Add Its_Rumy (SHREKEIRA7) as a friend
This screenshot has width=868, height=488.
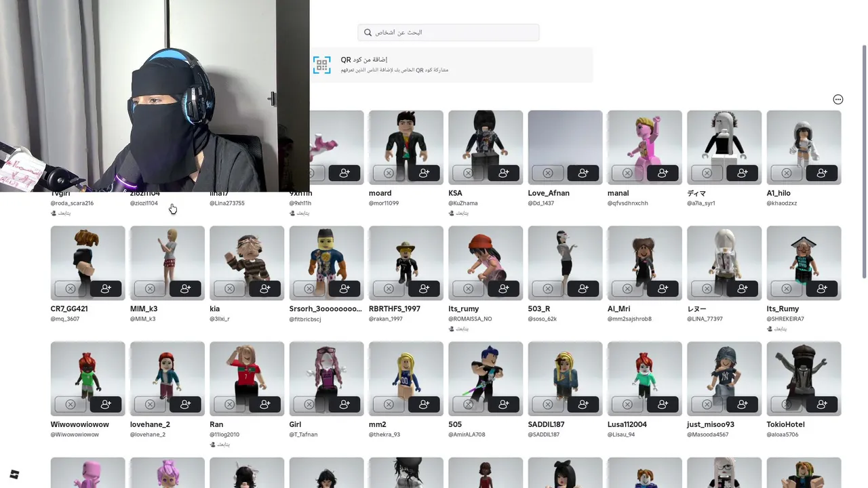click(822, 289)
